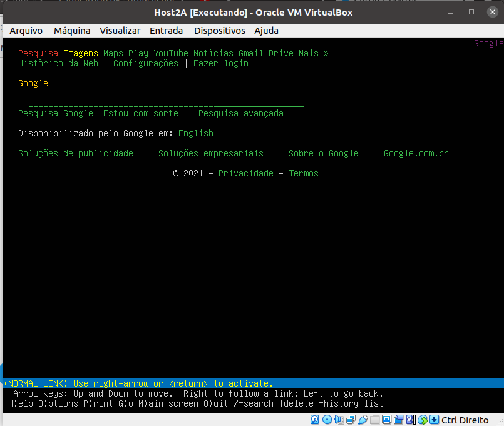The width and height of the screenshot is (504, 426).
Task: Click the CPU virtualization V icon
Action: 411,420
